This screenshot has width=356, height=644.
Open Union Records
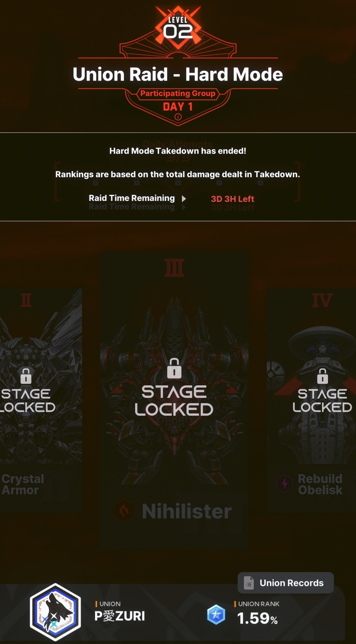point(286,583)
